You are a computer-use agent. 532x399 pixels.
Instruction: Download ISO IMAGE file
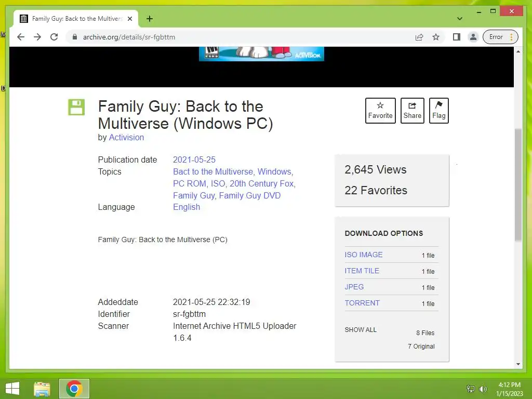pos(364,255)
